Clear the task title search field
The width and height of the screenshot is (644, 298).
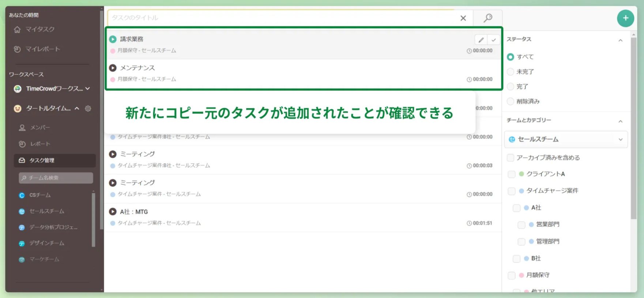tap(463, 18)
